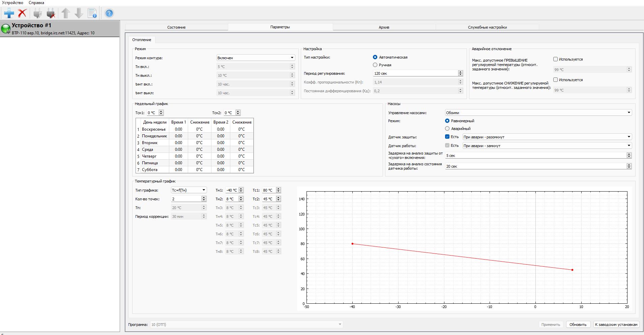Switch to the Состояние tab

[x=176, y=27]
